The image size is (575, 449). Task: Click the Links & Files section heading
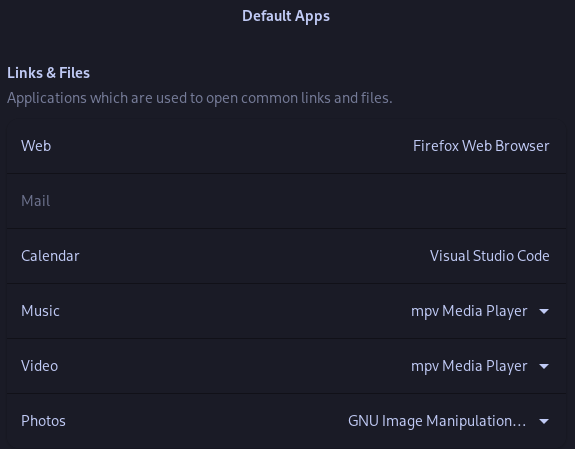(x=48, y=73)
